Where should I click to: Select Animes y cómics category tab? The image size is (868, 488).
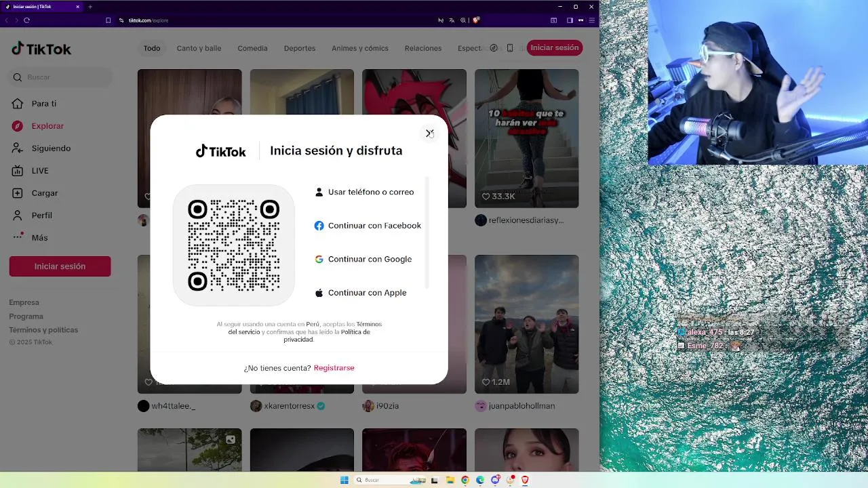359,48
